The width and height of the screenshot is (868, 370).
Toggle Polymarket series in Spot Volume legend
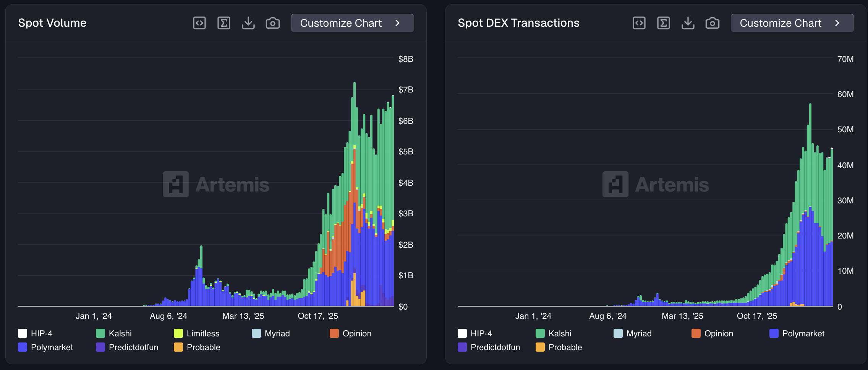(x=45, y=347)
